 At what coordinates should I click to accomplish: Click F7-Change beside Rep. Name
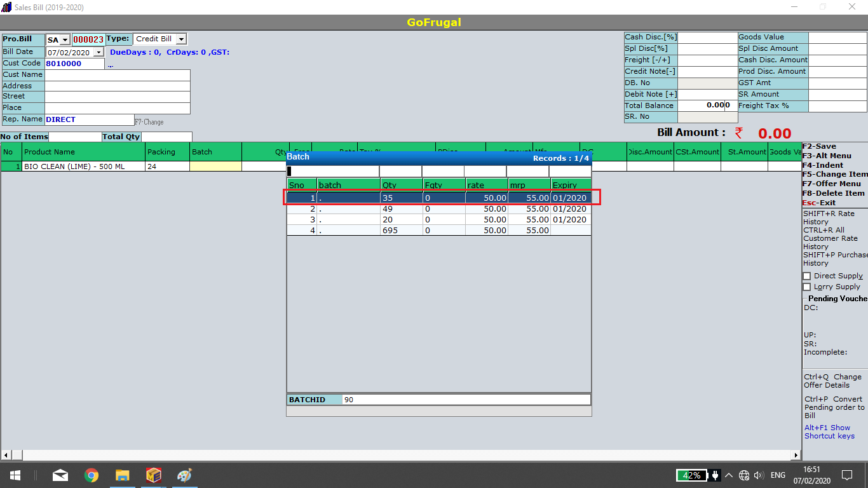point(149,122)
